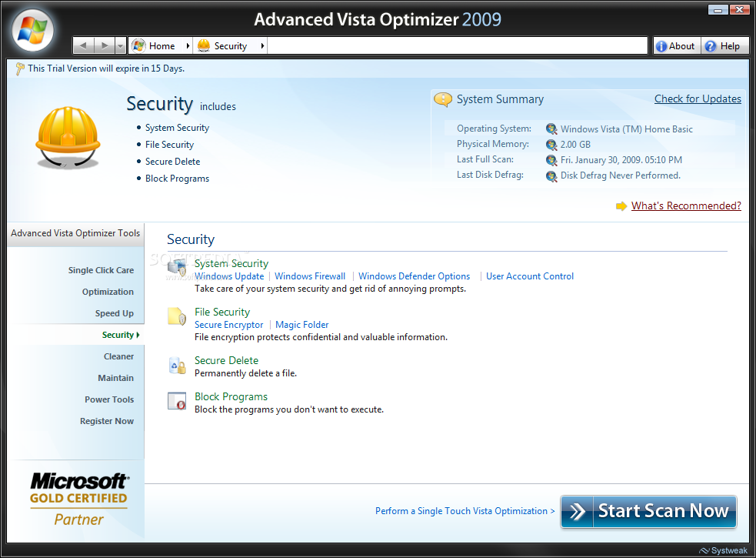756x558 pixels.
Task: Click the '2.00 GB' memory value
Action: click(x=575, y=145)
